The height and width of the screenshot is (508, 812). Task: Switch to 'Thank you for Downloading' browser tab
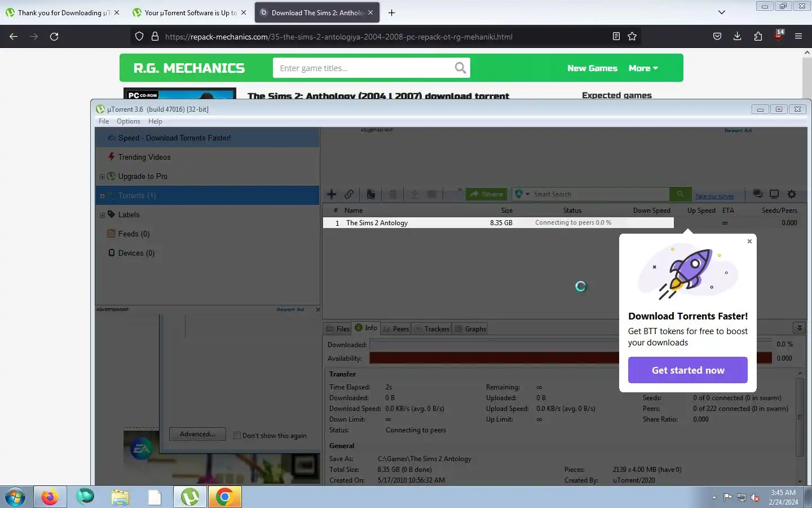point(63,12)
